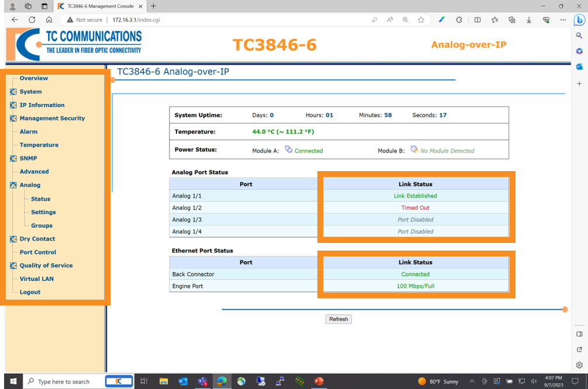
Task: Click Edge sidebar Search icon
Action: [x=579, y=35]
